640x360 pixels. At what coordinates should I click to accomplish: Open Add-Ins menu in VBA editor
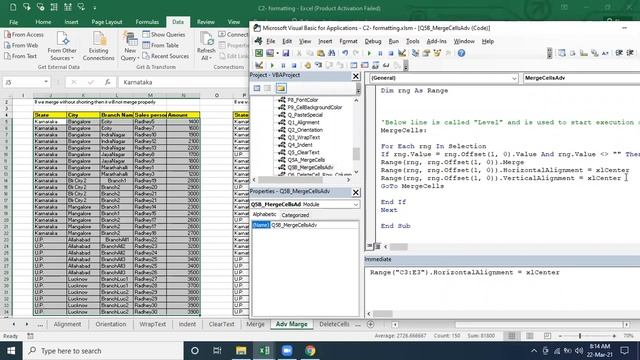click(x=436, y=41)
